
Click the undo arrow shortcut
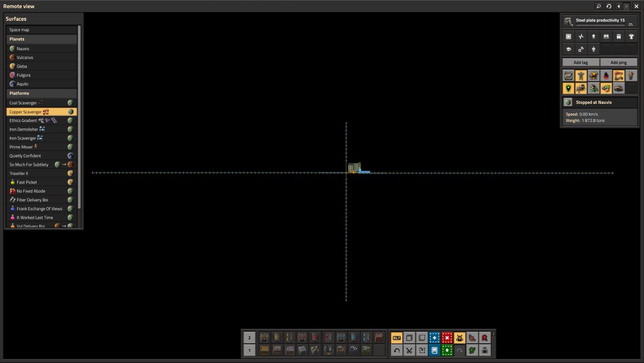point(397,350)
